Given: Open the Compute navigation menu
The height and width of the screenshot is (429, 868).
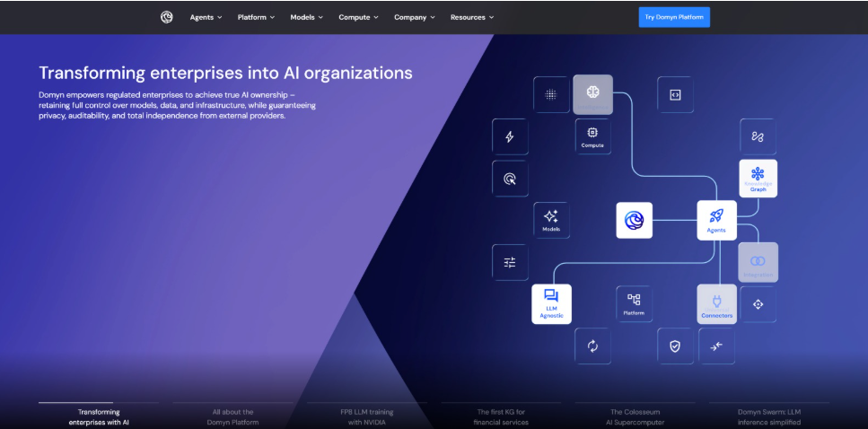Looking at the screenshot, I should 358,17.
